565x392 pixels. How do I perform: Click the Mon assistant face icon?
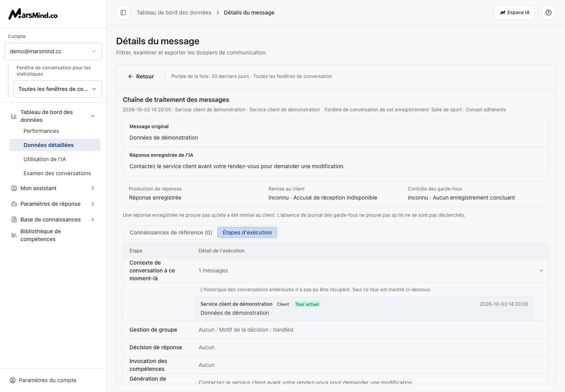tap(14, 188)
